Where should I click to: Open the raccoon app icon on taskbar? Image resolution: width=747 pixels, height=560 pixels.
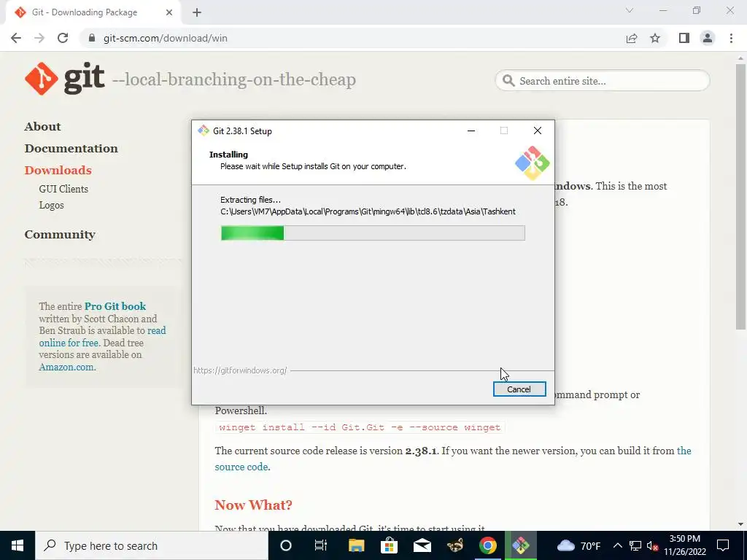(x=455, y=545)
